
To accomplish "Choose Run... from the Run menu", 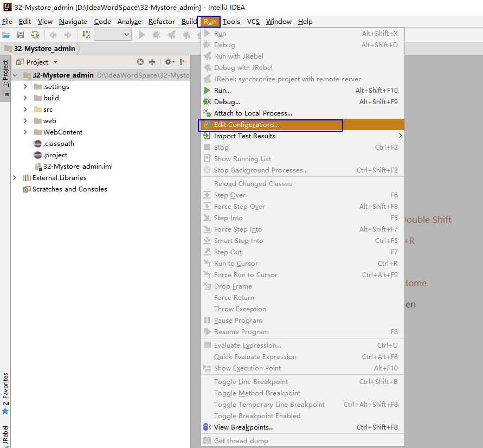I will (302, 90).
